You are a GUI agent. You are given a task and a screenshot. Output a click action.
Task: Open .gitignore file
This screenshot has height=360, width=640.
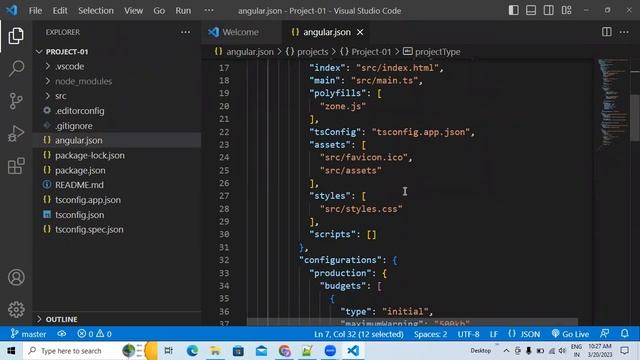[117, 126]
